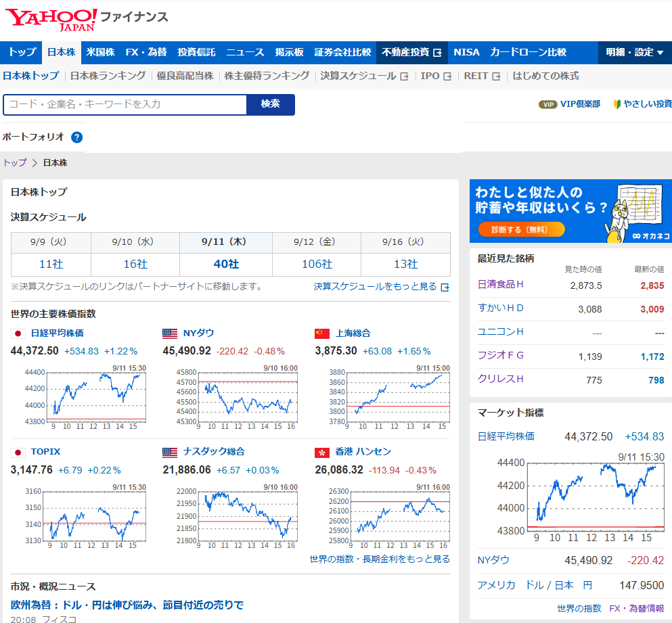Open the 上海総合 index link
The width and height of the screenshot is (672, 623).
coord(353,333)
